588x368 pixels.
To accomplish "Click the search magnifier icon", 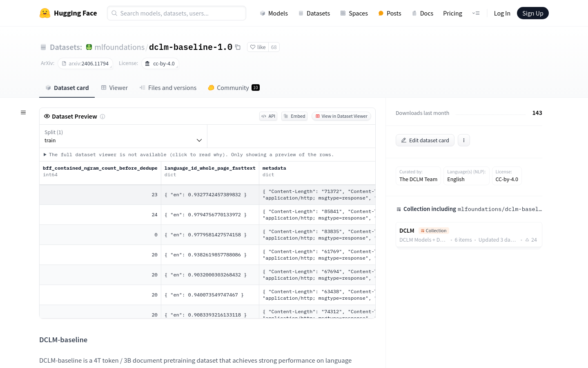I will coord(114,13).
